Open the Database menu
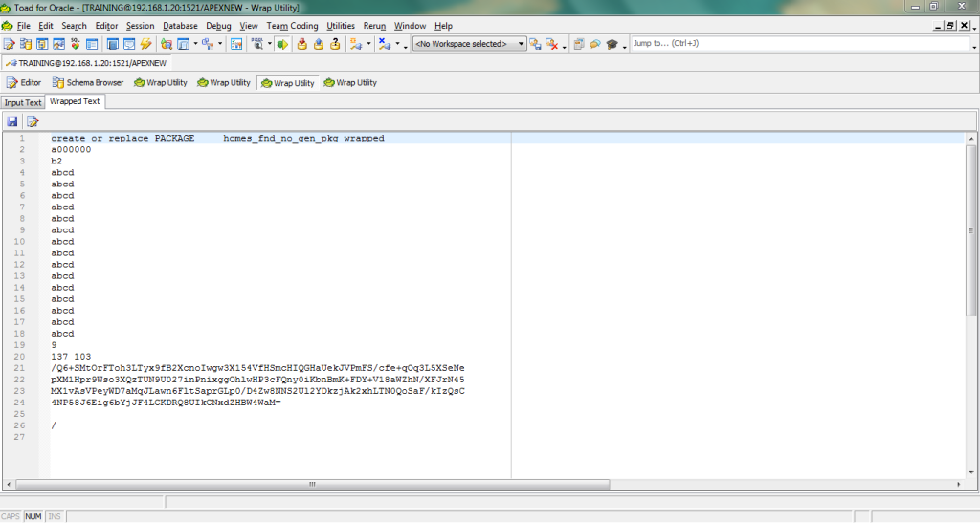 click(x=180, y=26)
